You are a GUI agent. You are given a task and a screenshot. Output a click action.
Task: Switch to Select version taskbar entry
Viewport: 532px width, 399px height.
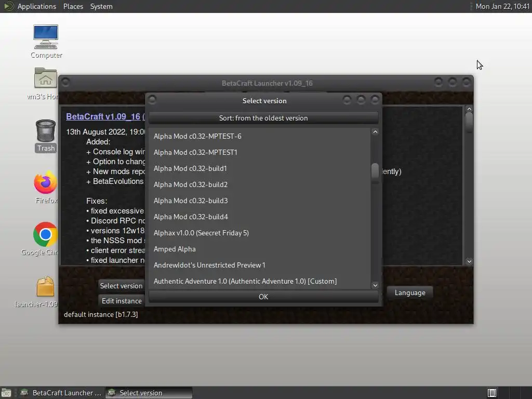click(149, 393)
